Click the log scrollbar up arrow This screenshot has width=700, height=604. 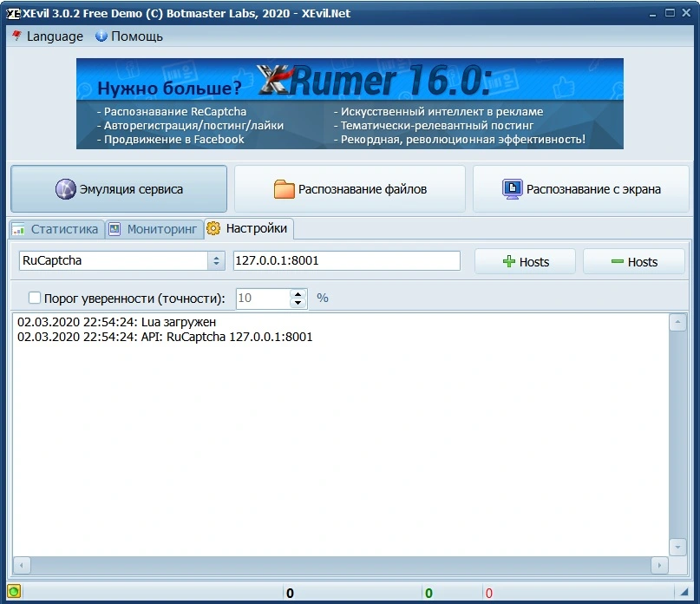click(x=677, y=322)
